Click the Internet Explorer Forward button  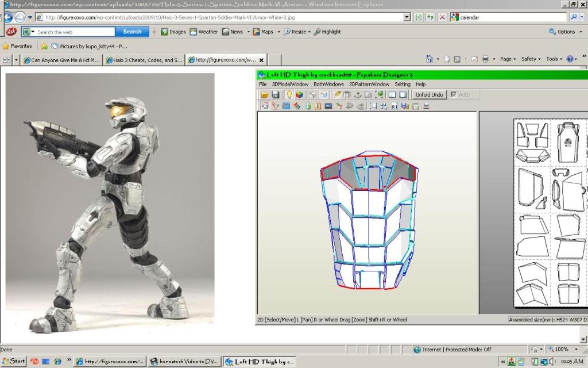click(x=20, y=17)
